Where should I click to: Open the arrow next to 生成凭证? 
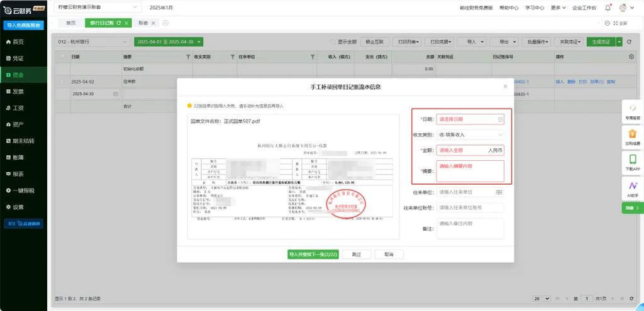coord(619,42)
